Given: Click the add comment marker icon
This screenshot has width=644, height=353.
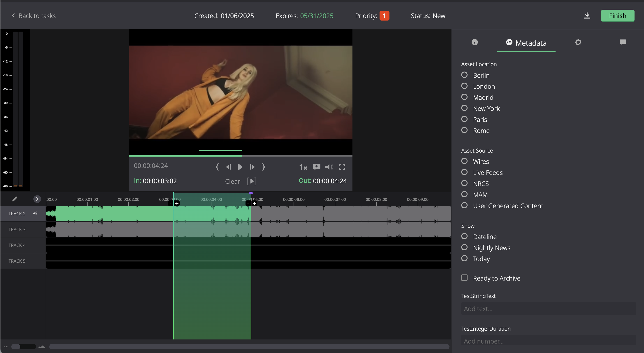Looking at the screenshot, I should (x=317, y=167).
